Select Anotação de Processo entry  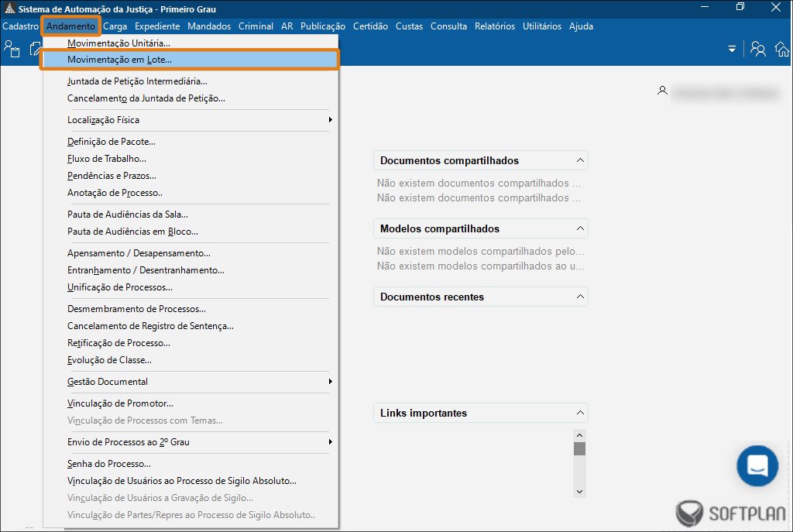pyautogui.click(x=191, y=193)
